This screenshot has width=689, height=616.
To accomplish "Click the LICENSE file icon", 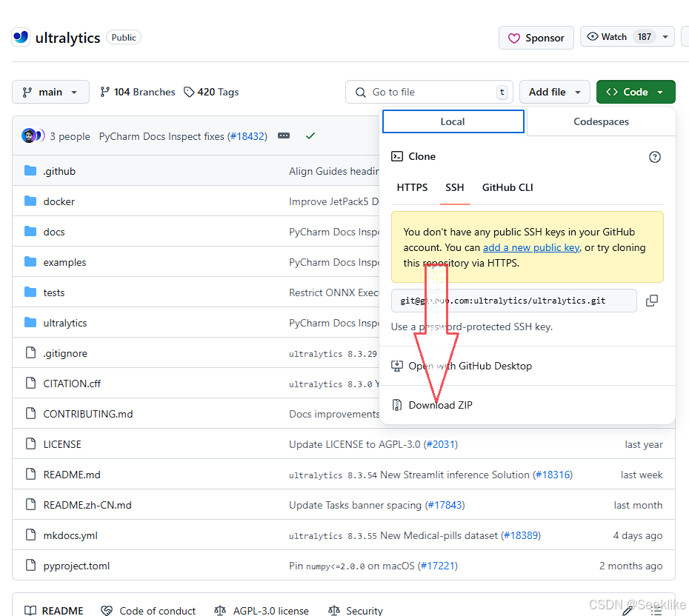I will click(31, 443).
